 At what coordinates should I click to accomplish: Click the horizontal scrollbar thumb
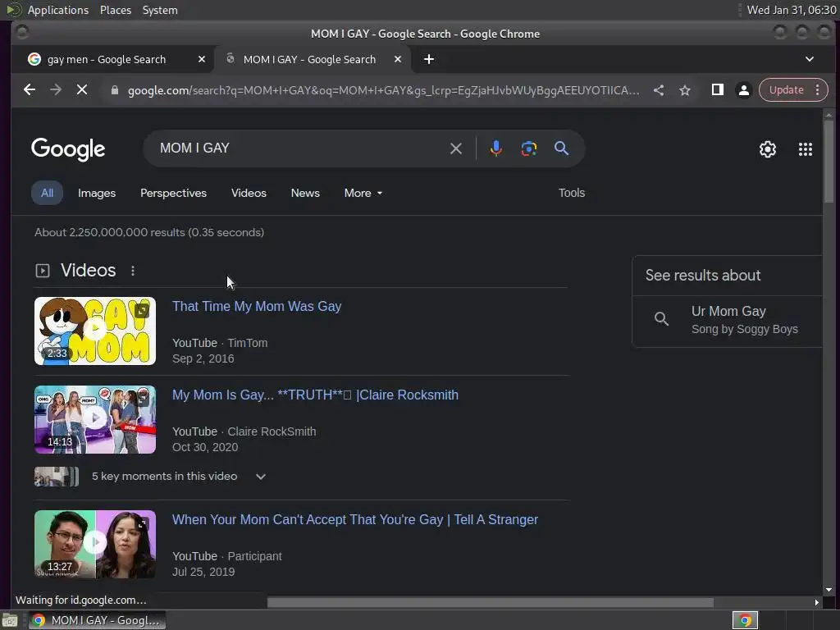coord(491,603)
